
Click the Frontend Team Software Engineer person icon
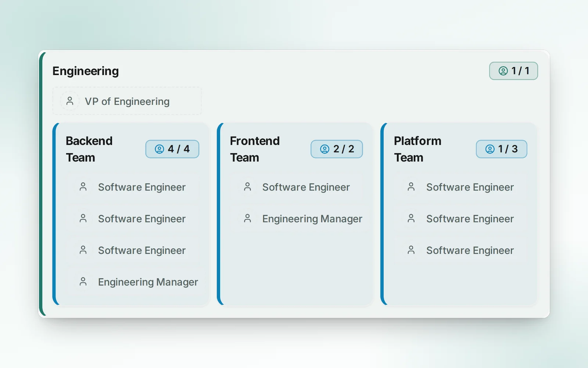coord(248,187)
